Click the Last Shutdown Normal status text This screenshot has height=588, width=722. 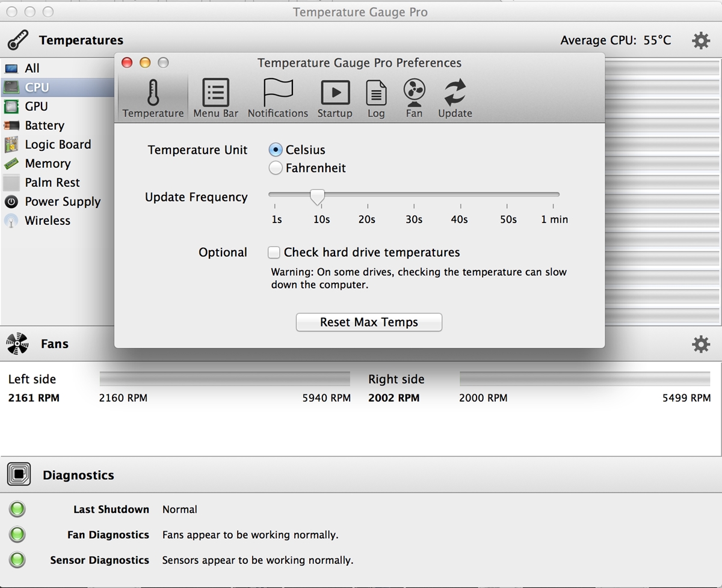click(180, 509)
